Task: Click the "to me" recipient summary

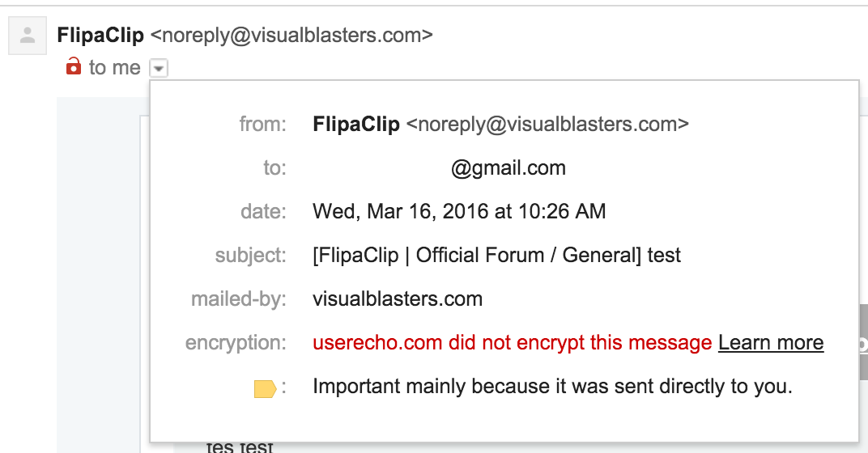Action: click(115, 67)
